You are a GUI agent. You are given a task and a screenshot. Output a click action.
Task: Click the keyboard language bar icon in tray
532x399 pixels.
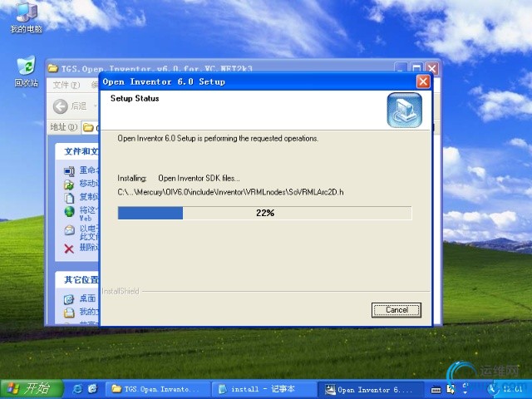pyautogui.click(x=436, y=390)
